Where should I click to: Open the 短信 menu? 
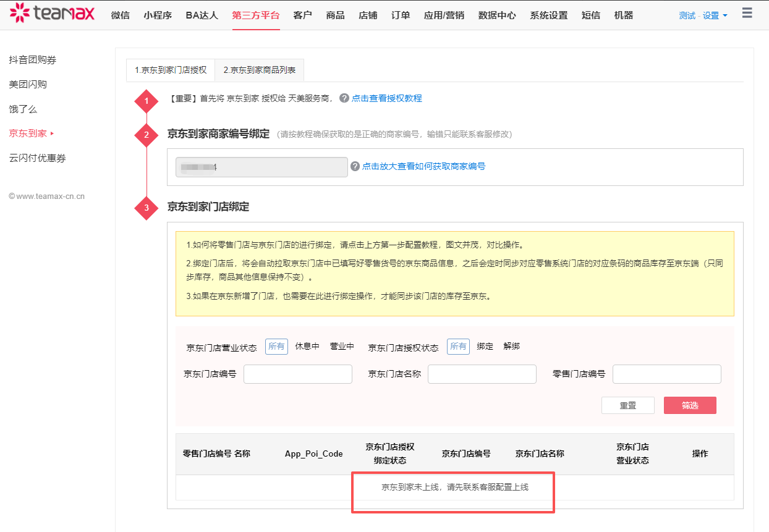(x=591, y=15)
